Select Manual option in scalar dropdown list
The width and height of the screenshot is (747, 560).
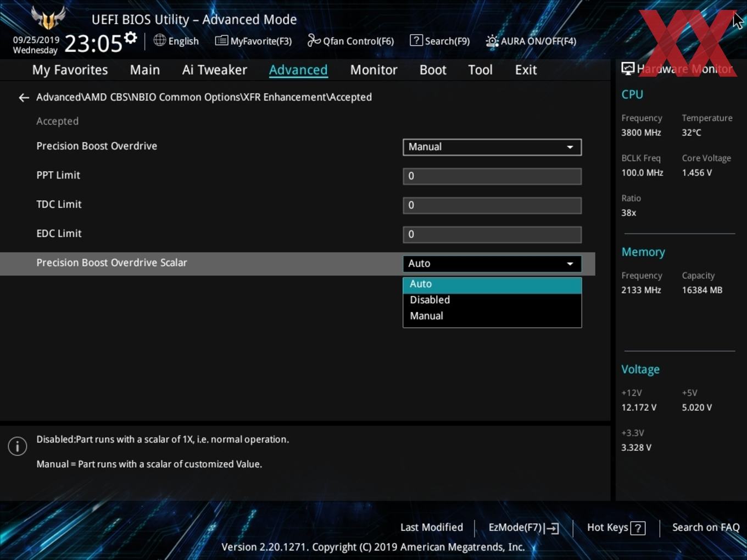click(x=492, y=316)
